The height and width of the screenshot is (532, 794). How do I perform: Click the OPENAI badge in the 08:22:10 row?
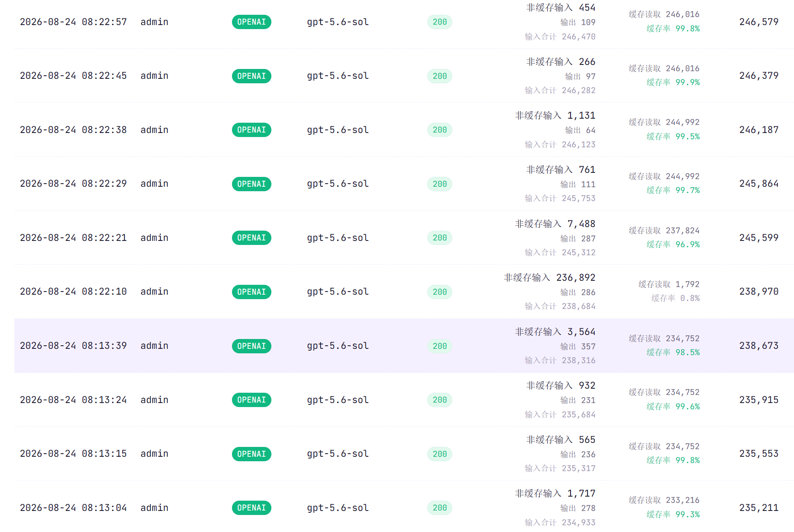251,292
